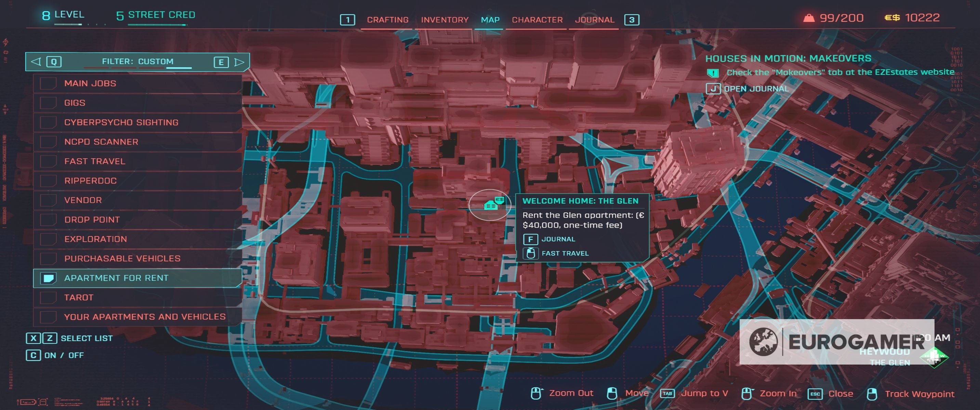Click the compass icon near Heywood
980x410 pixels.
click(x=934, y=357)
